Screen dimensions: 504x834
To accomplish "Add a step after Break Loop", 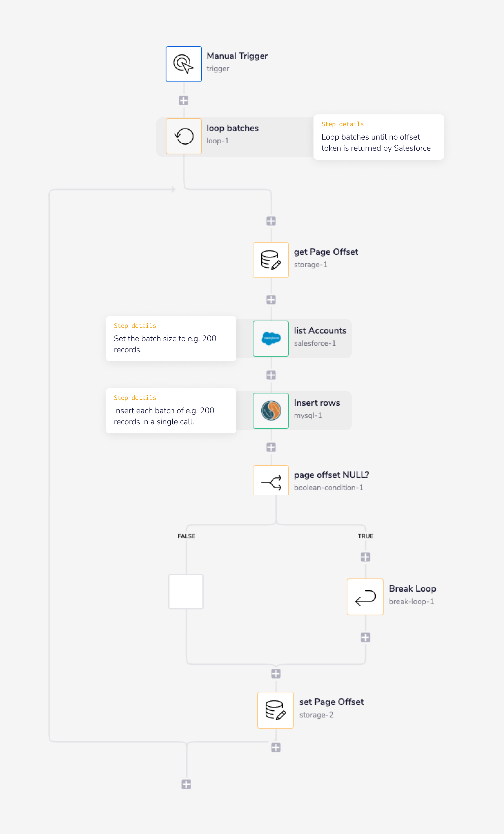I will (365, 637).
